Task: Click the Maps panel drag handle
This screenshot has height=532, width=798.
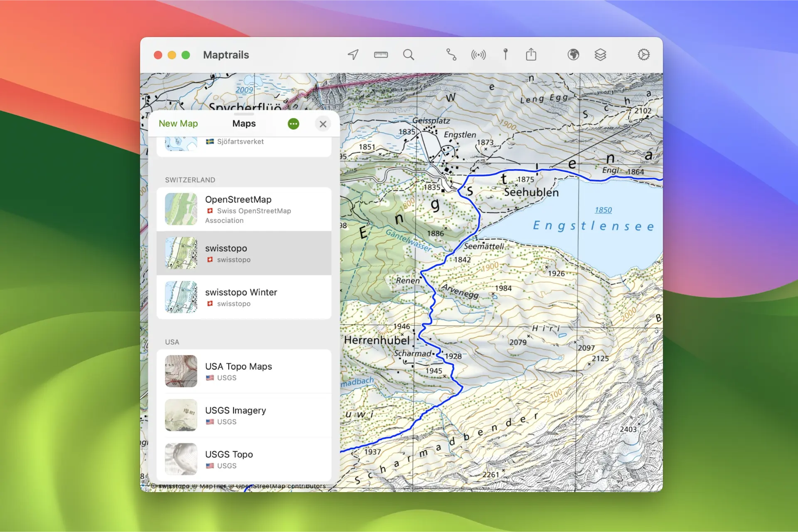Action: (x=244, y=114)
